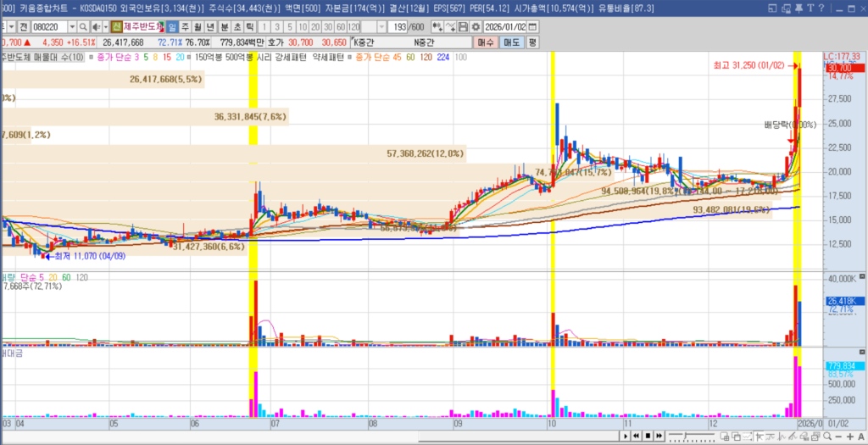Switch to monthly (월) chart period
This screenshot has width=868, height=445.
coord(197,26)
